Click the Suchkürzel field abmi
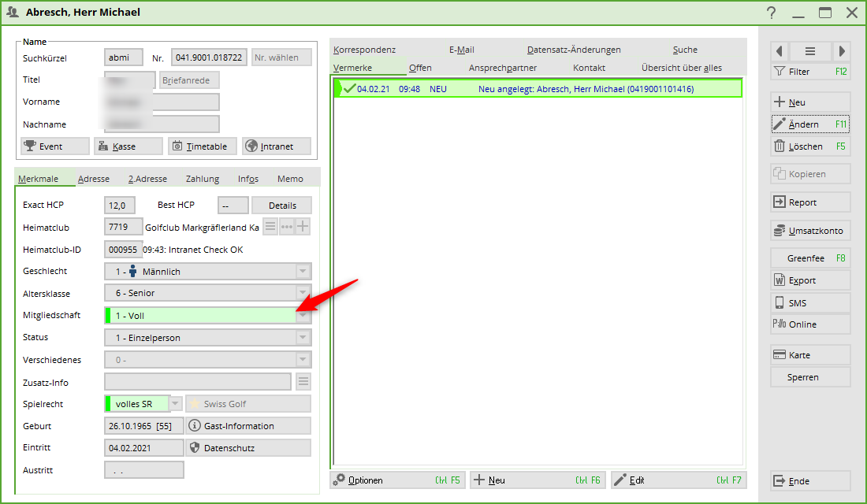This screenshot has width=867, height=504. [124, 57]
